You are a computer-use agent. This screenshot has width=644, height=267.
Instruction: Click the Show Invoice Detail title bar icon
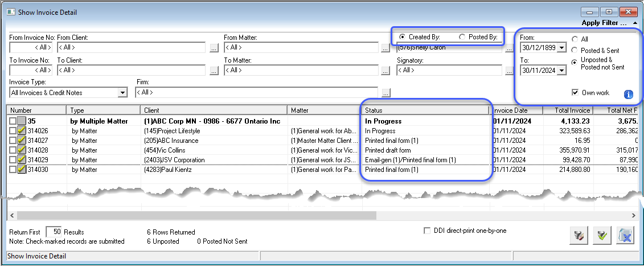(x=11, y=12)
